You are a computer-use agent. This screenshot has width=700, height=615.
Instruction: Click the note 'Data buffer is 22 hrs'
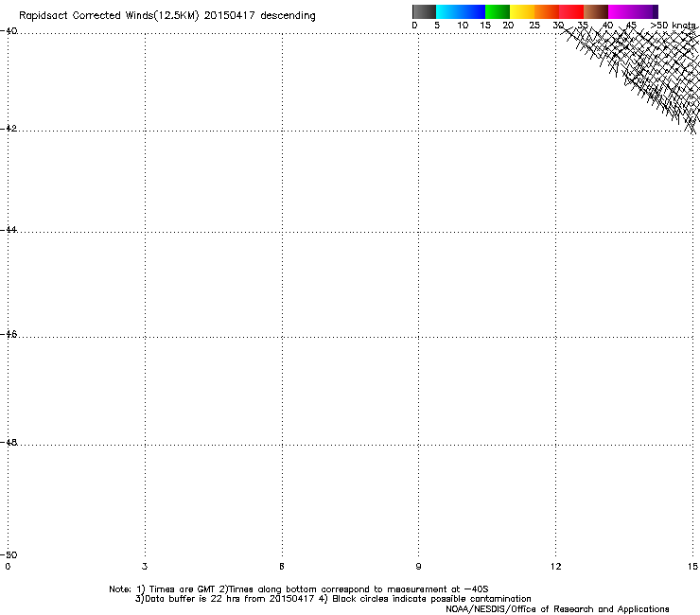point(193,599)
